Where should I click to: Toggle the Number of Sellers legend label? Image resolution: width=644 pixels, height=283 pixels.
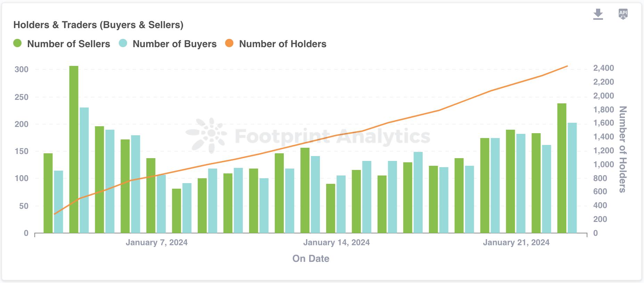(68, 44)
